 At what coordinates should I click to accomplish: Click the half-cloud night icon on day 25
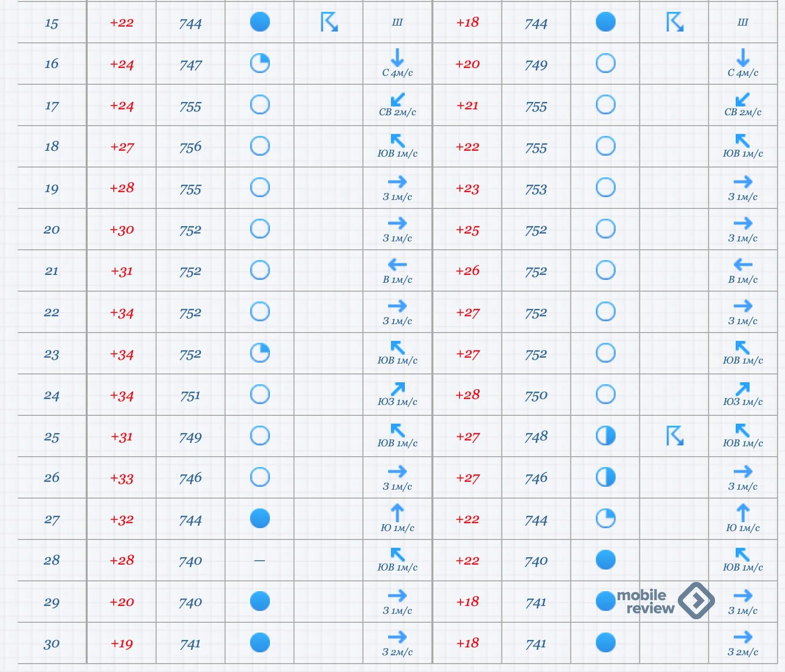(606, 436)
